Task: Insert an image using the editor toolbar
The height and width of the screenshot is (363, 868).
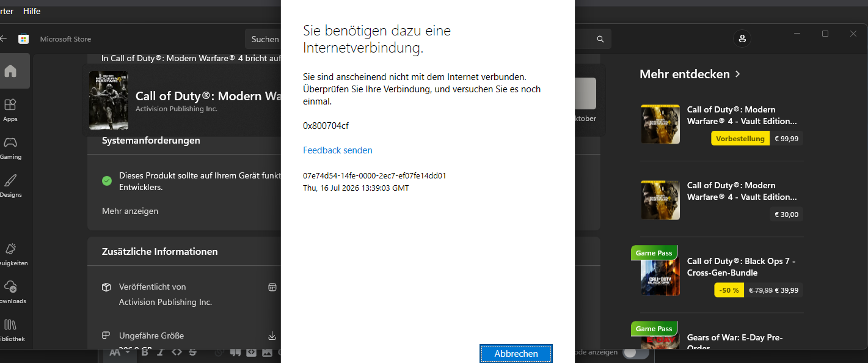Action: click(x=267, y=352)
